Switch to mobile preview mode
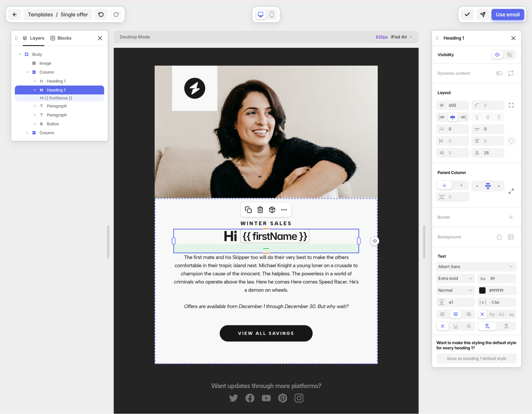 272,15
